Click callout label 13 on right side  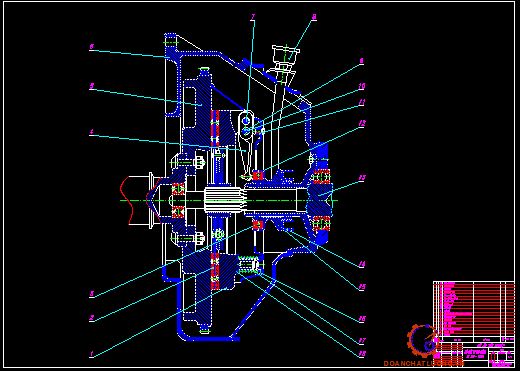click(x=362, y=177)
